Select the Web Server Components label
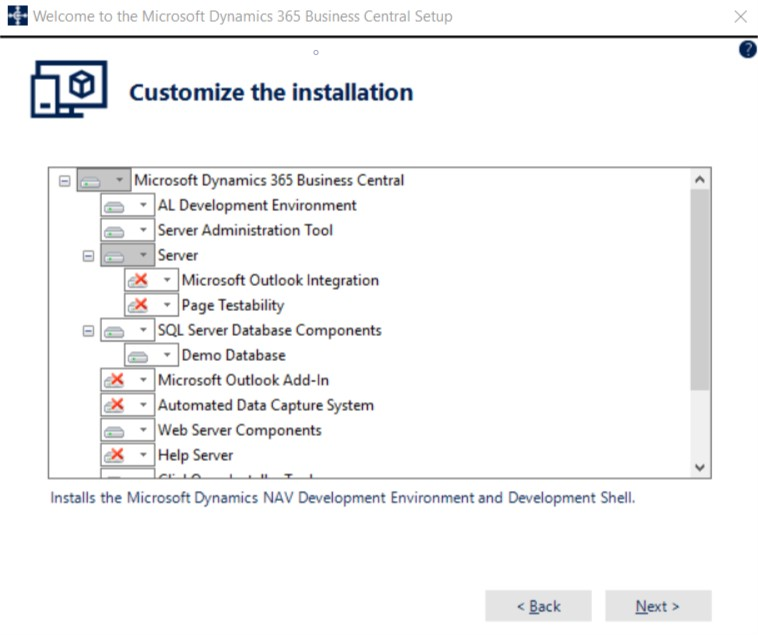 (x=239, y=431)
